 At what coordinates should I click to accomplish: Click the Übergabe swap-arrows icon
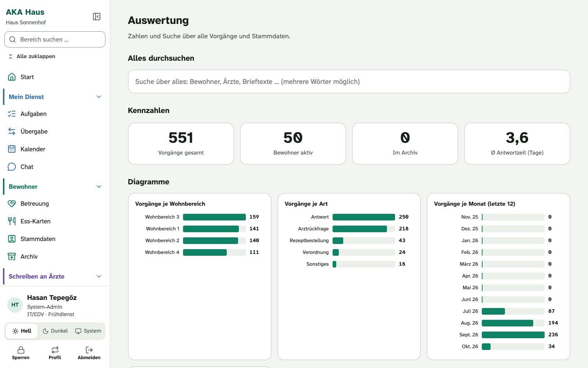(x=12, y=131)
